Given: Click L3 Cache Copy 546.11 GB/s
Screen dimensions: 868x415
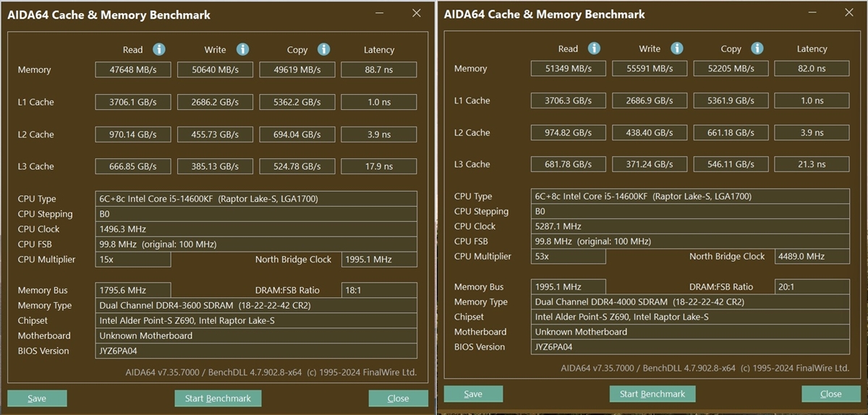Looking at the screenshot, I should click(x=731, y=164).
